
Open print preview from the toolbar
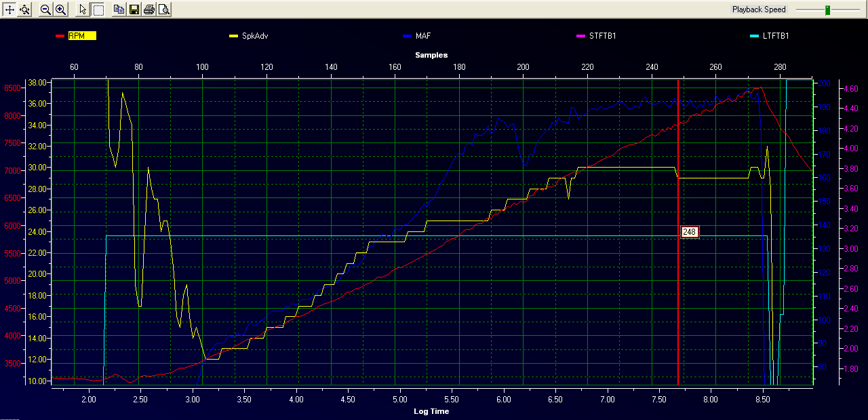pyautogui.click(x=163, y=9)
